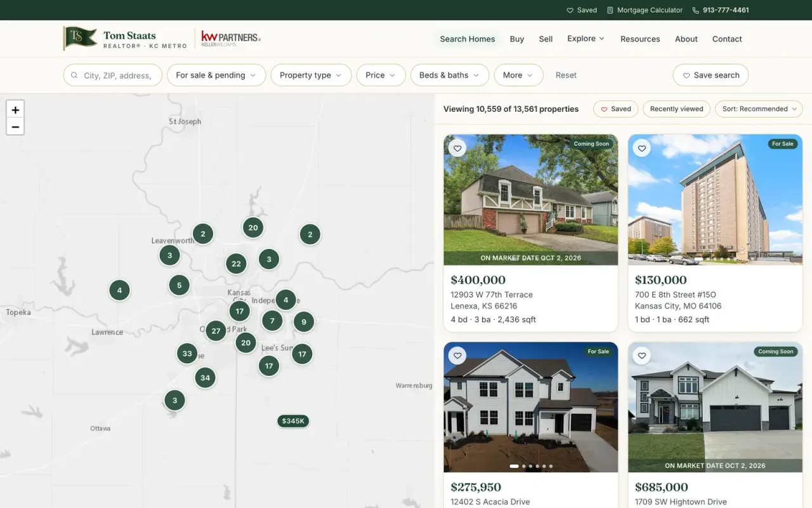Click the KW Partners logo
Image resolution: width=812 pixels, height=508 pixels.
(x=231, y=39)
